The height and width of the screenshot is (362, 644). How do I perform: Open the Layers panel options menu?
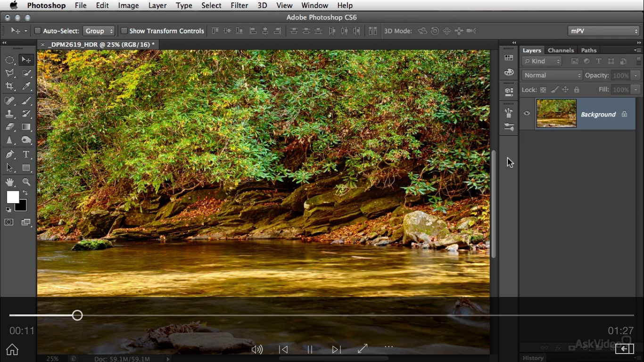[637, 50]
